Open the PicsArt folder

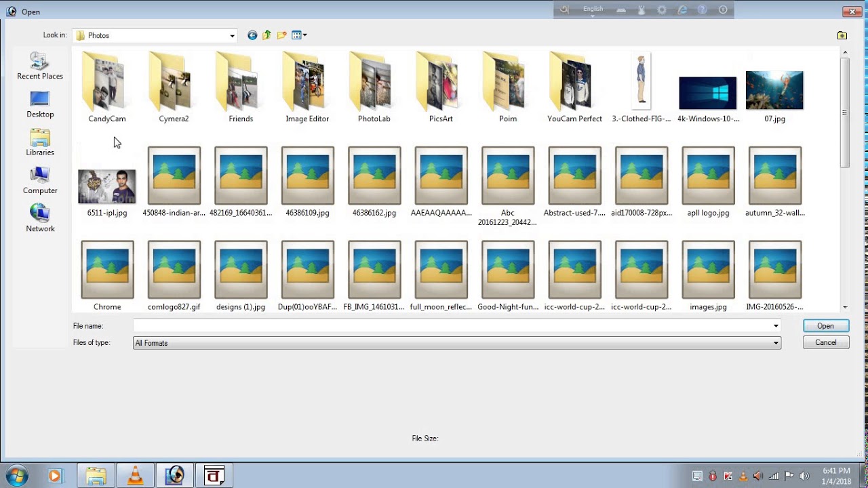441,87
